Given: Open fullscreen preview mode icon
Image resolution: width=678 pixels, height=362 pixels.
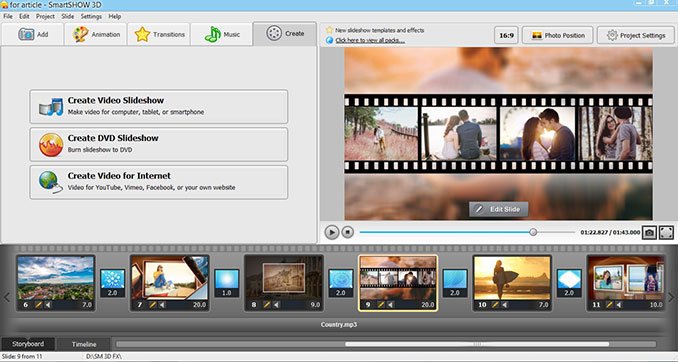Looking at the screenshot, I should coord(666,232).
